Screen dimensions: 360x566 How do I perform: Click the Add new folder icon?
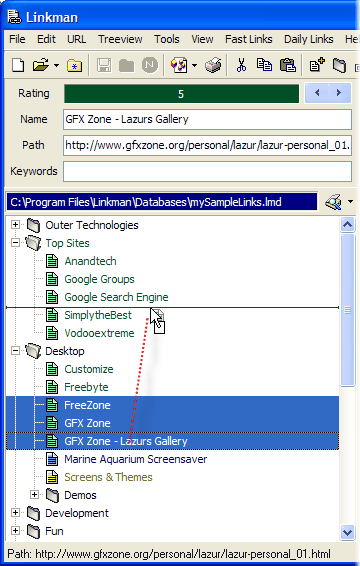(x=339, y=65)
